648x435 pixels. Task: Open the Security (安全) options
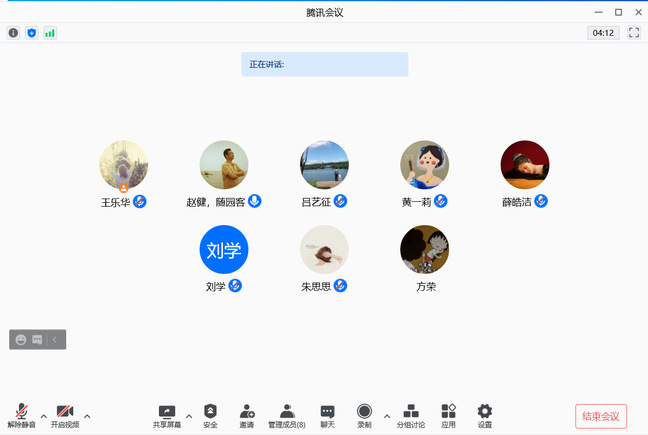210,415
